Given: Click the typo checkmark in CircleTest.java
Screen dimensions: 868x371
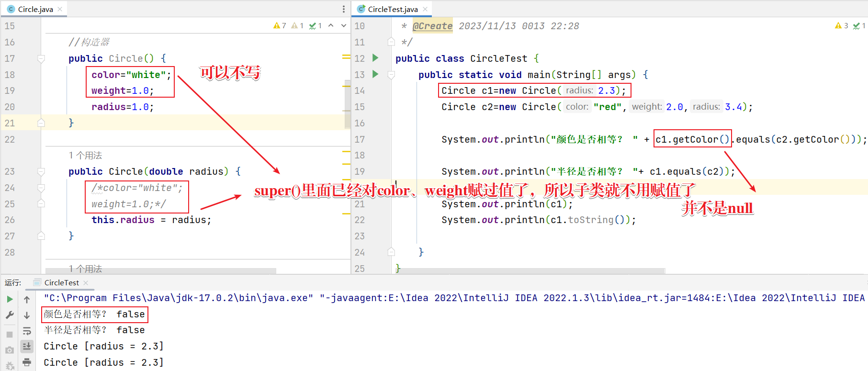Looking at the screenshot, I should pos(859,25).
